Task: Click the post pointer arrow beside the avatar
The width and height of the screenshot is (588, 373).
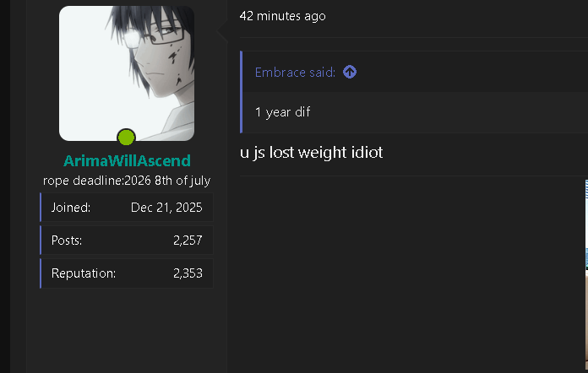Action: click(222, 31)
